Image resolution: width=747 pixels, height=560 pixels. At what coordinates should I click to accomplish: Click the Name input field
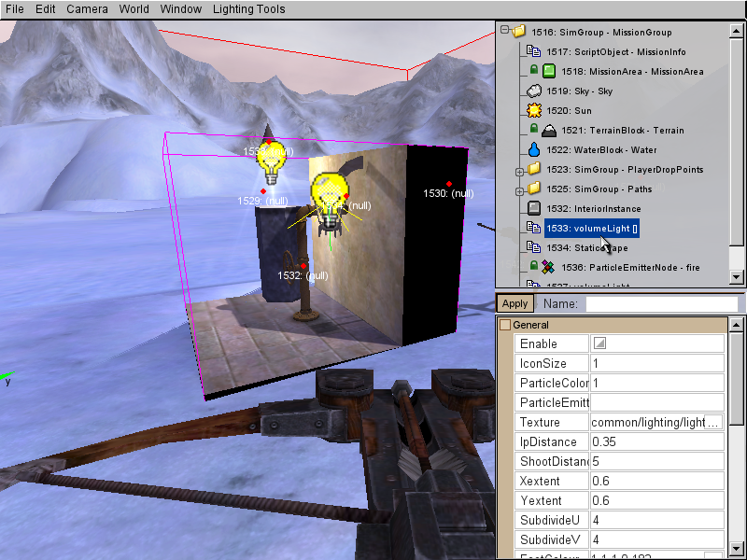click(661, 303)
